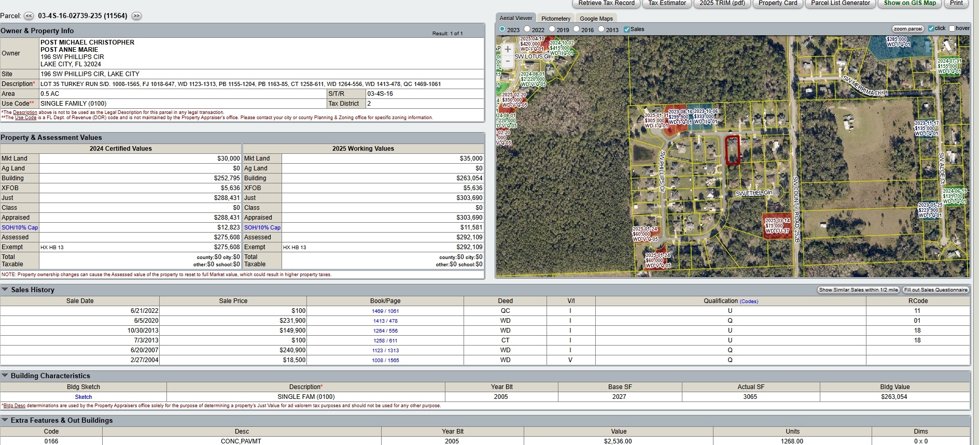The width and height of the screenshot is (980, 445).
Task: Show Similar Sales within 1/2 mile
Action: [858, 290]
